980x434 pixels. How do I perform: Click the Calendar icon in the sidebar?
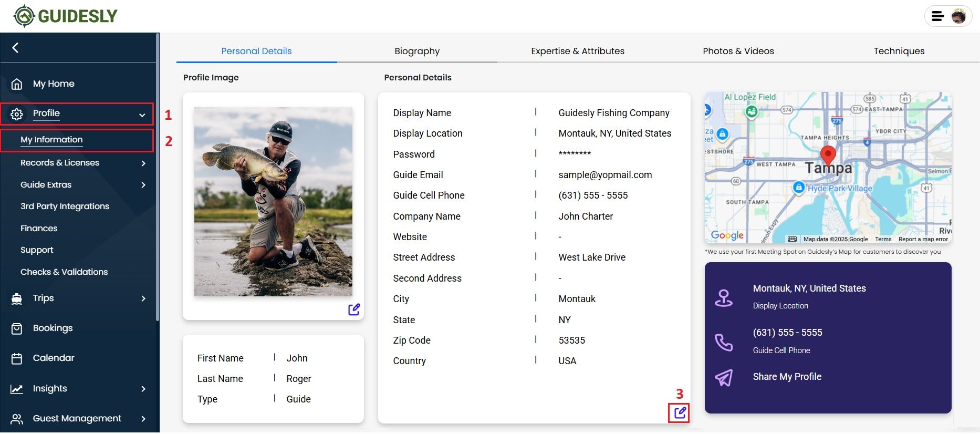click(x=17, y=358)
